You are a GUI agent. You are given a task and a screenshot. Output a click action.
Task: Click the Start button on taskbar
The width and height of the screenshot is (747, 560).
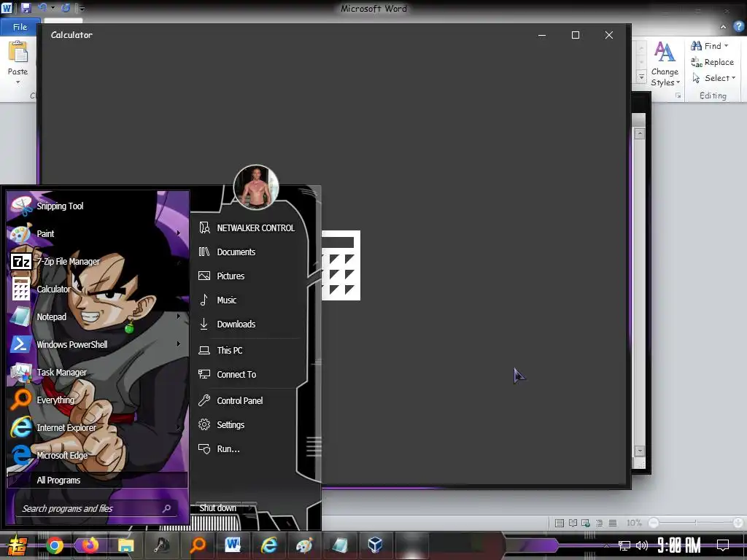(x=18, y=545)
